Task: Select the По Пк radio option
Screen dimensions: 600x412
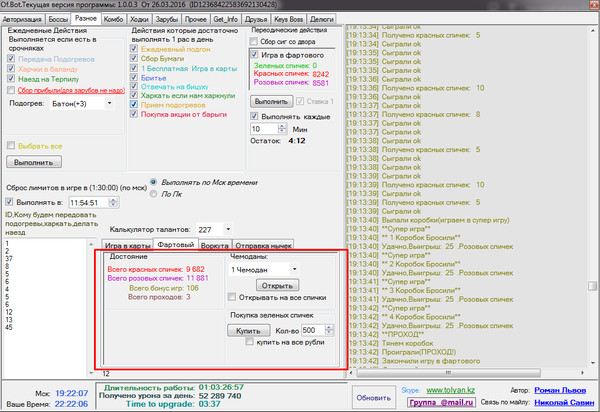Action: pos(153,194)
